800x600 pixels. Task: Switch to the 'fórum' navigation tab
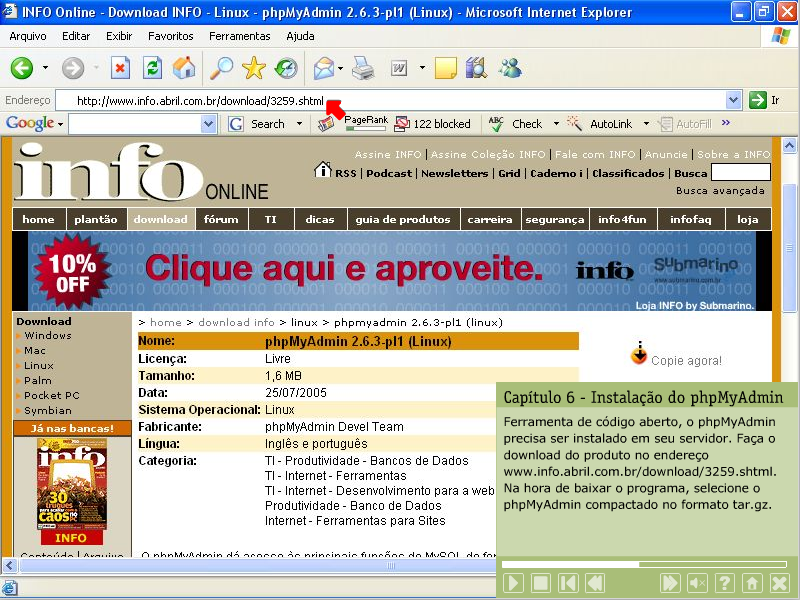[221, 218]
